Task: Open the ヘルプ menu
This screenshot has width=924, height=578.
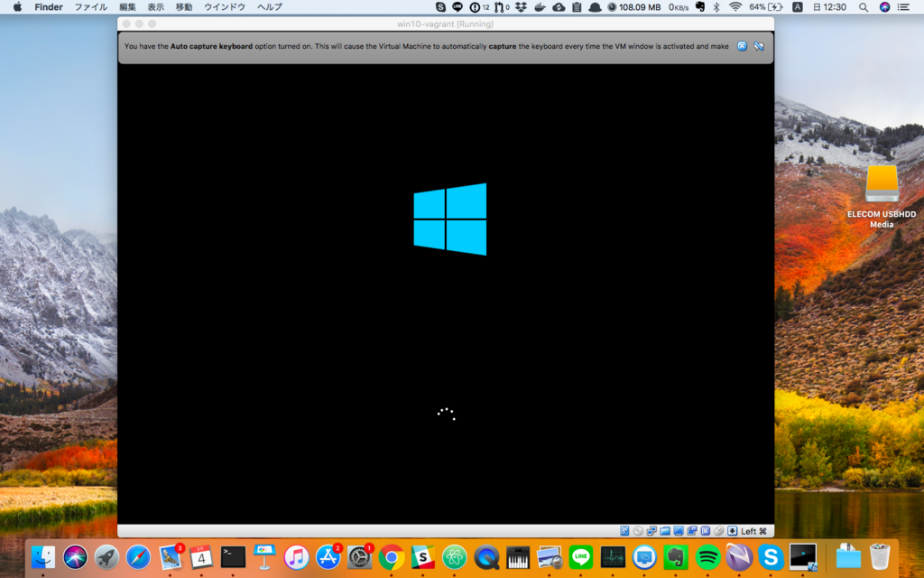Action: coord(270,7)
